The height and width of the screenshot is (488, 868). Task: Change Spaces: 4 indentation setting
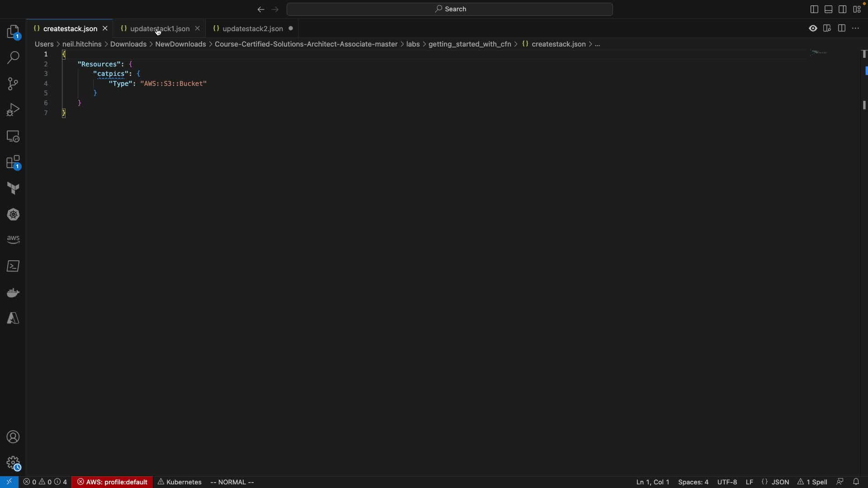coord(693,482)
